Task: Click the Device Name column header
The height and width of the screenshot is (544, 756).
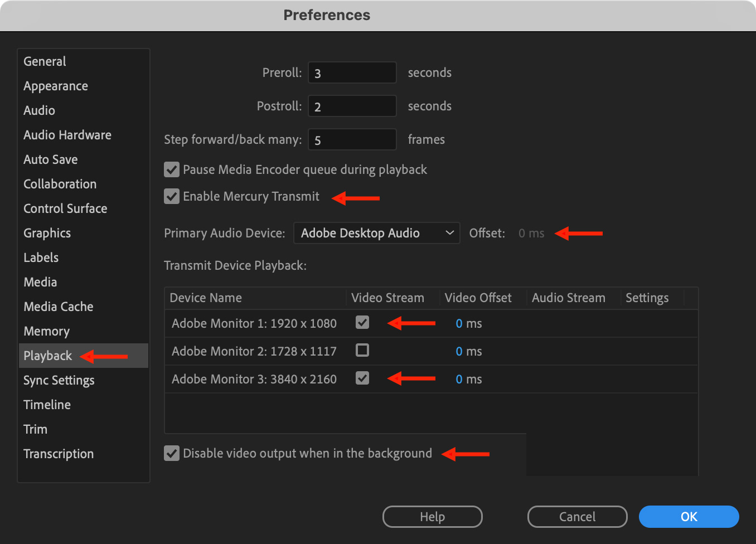Action: click(x=255, y=298)
